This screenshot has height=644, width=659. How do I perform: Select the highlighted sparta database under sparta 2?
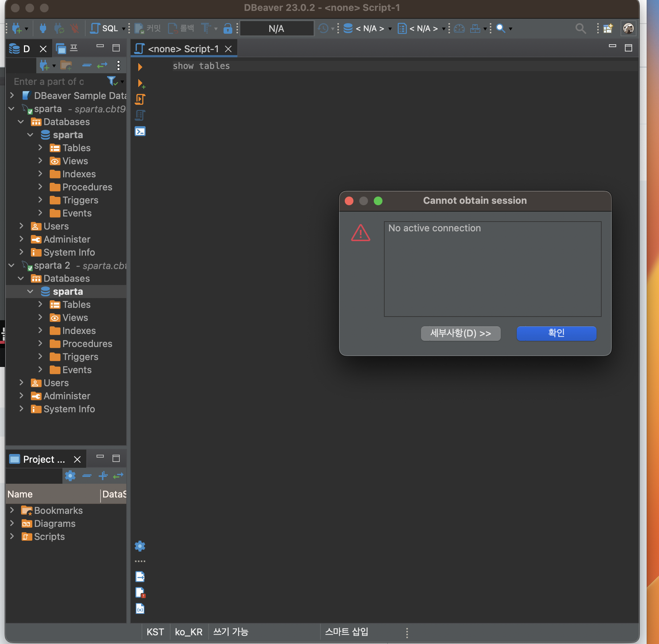click(68, 292)
